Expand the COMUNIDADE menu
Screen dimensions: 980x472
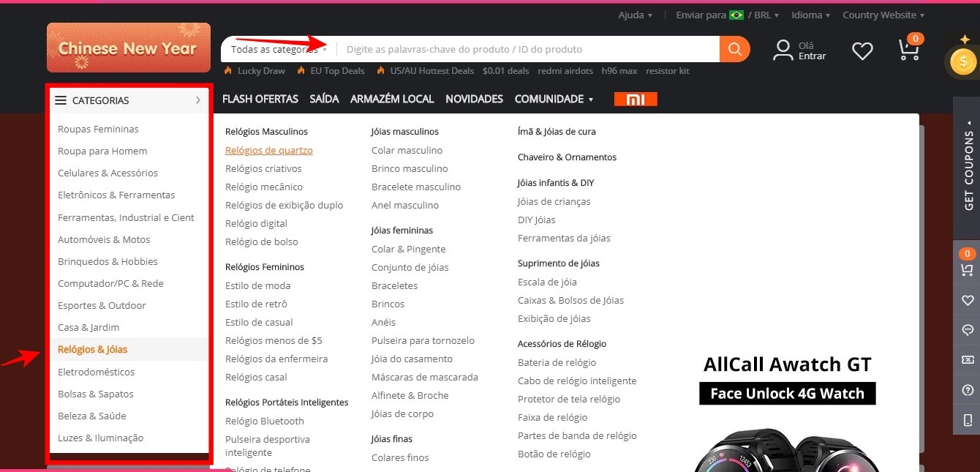pos(554,99)
